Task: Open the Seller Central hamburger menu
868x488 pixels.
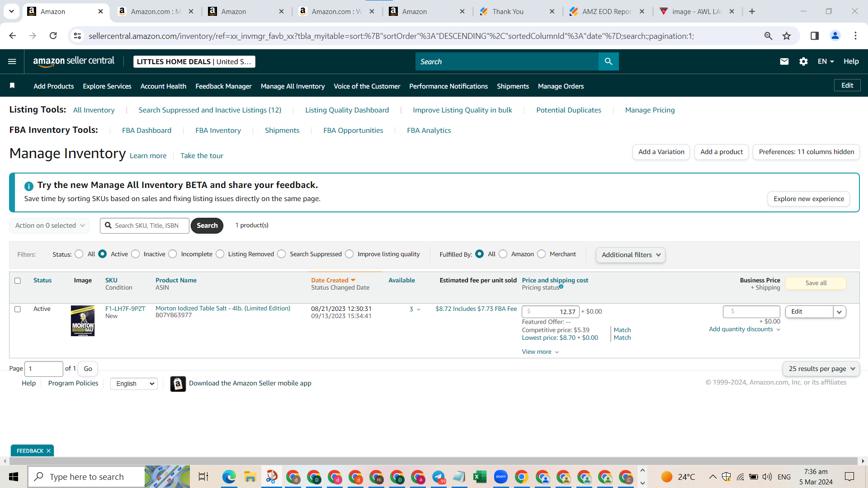Action: click(x=12, y=61)
